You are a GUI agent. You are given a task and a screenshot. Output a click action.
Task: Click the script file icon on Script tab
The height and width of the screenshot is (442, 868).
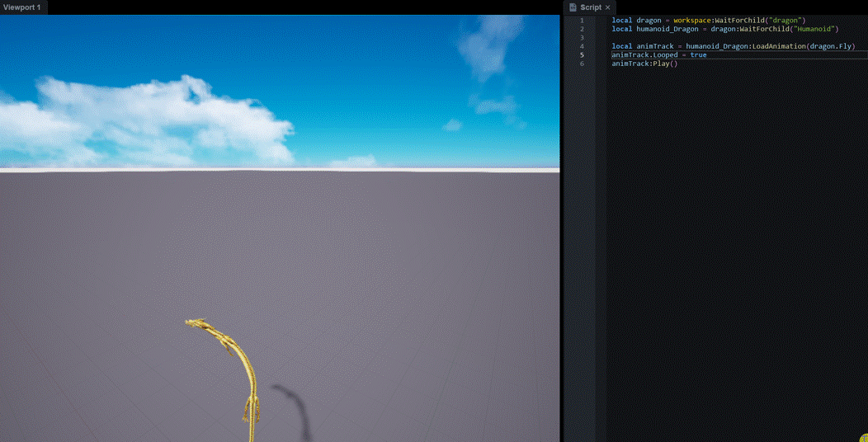point(573,7)
